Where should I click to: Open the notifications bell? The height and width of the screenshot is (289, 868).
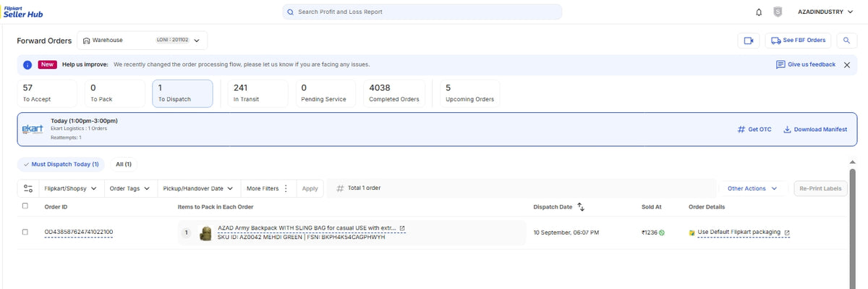(759, 12)
